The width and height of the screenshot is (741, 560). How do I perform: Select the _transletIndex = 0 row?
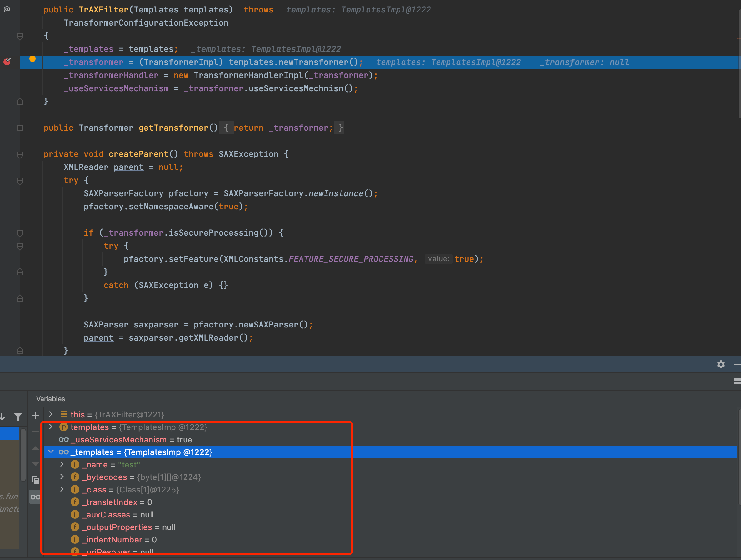390,502
